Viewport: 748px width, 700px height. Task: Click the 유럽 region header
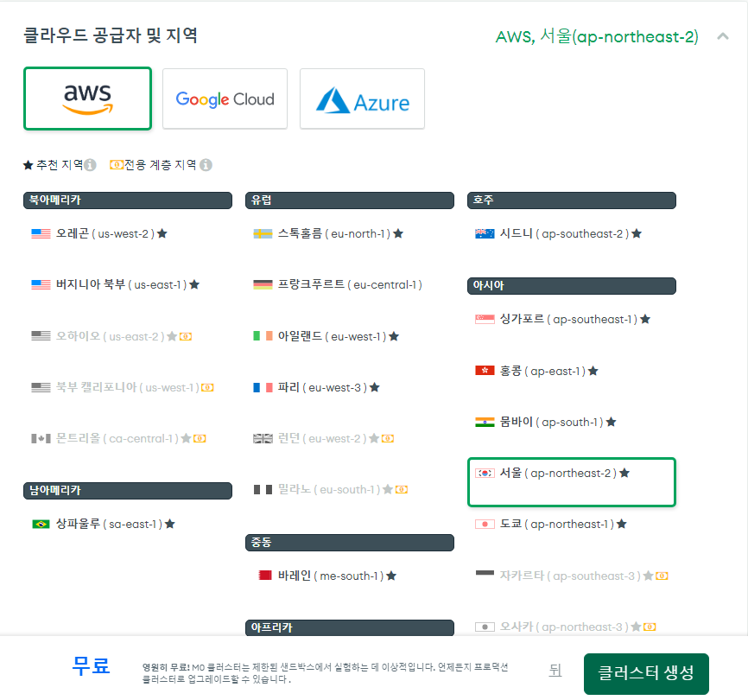point(349,200)
